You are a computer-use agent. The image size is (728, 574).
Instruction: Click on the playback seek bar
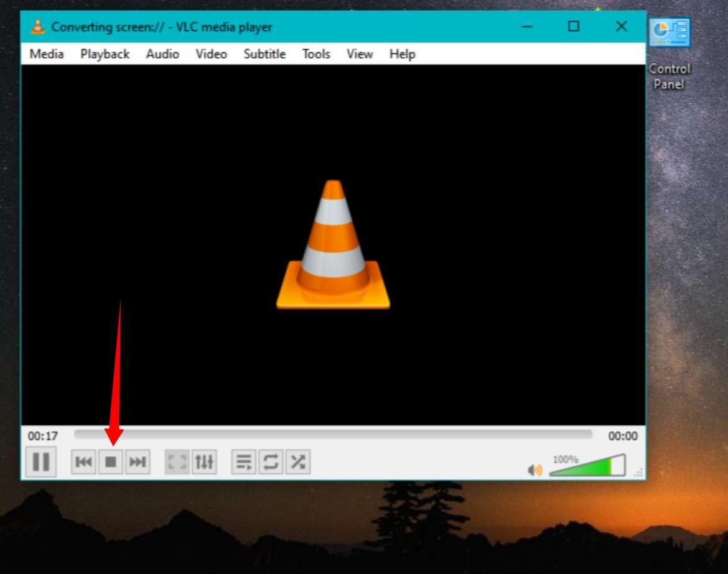(333, 435)
